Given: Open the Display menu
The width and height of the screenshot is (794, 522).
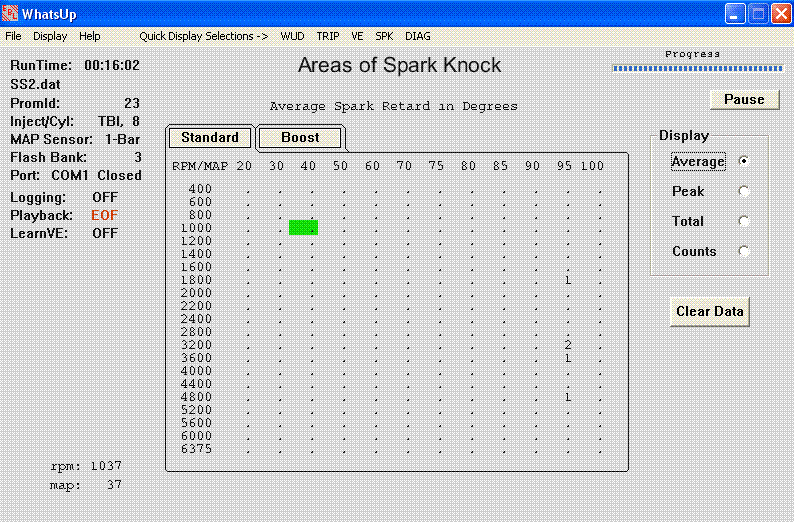Looking at the screenshot, I should tap(50, 36).
